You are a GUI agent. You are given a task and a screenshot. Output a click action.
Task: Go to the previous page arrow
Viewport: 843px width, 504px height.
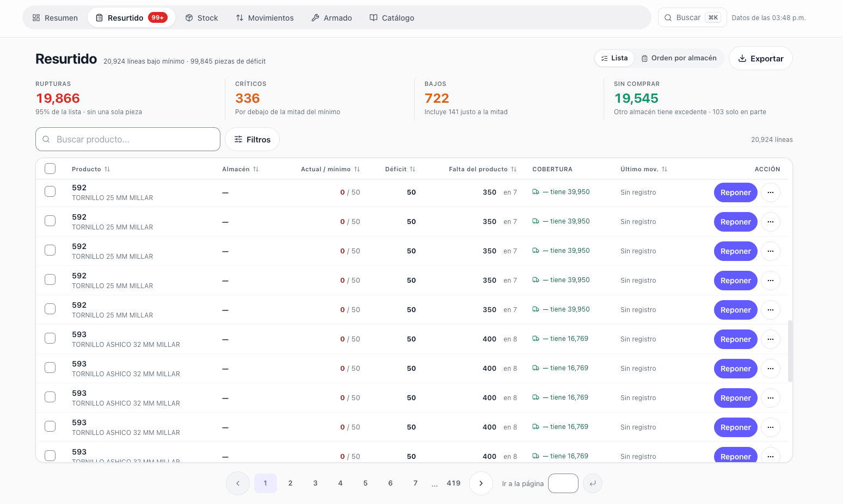pyautogui.click(x=238, y=483)
